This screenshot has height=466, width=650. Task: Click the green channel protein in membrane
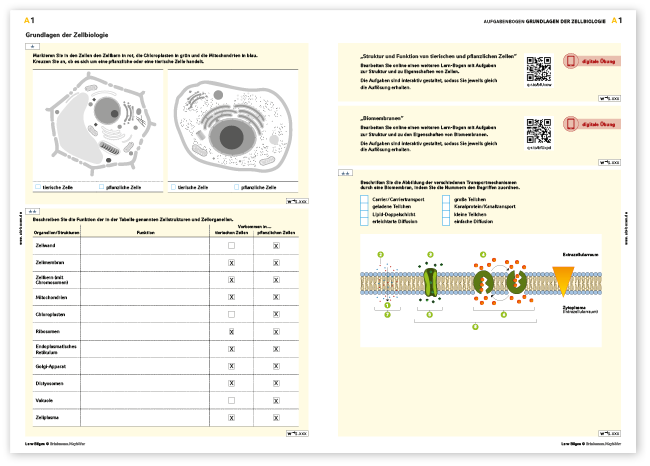(431, 282)
